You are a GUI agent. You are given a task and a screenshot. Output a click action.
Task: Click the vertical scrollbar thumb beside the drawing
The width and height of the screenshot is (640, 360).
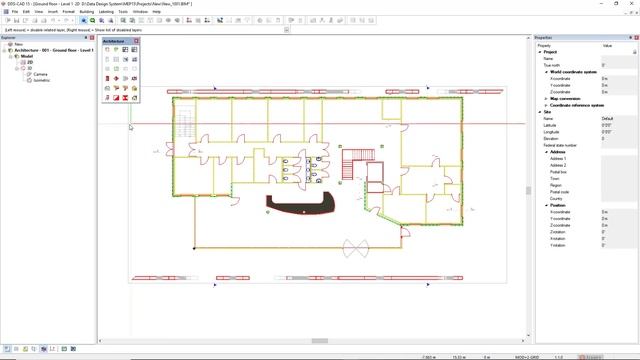coord(529,190)
